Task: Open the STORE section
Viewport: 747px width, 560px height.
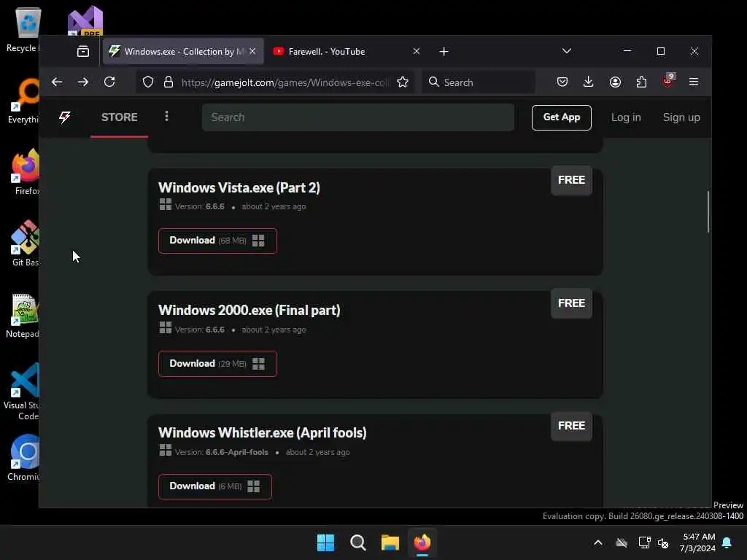Action: tap(119, 117)
